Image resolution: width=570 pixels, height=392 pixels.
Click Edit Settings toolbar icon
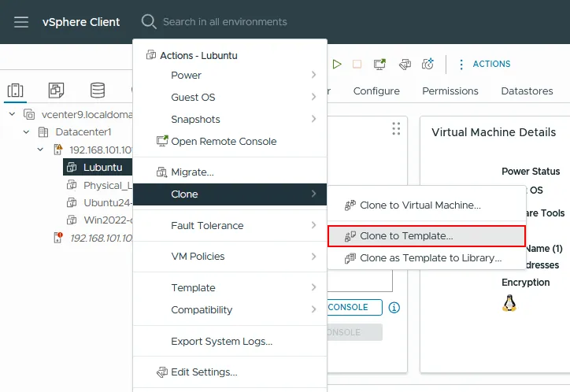pos(405,65)
